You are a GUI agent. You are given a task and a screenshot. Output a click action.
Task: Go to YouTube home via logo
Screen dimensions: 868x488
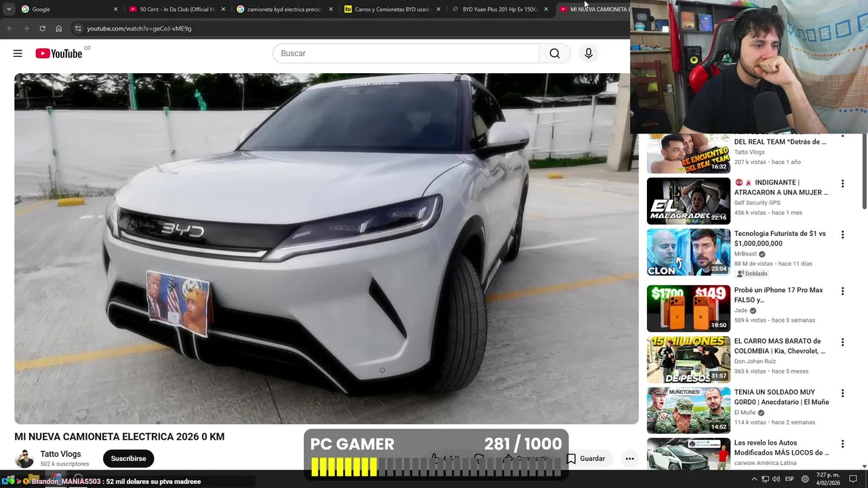pos(59,54)
